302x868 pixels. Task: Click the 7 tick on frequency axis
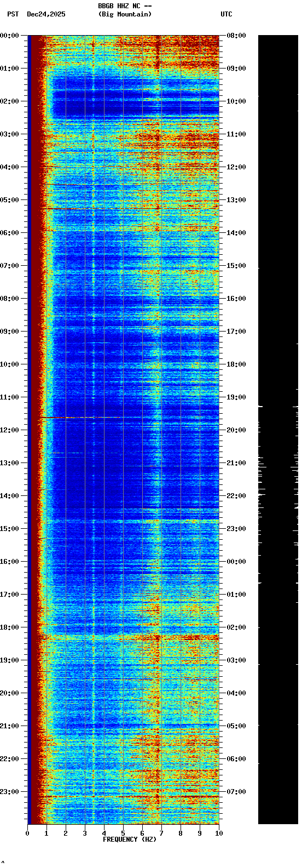pos(161,833)
